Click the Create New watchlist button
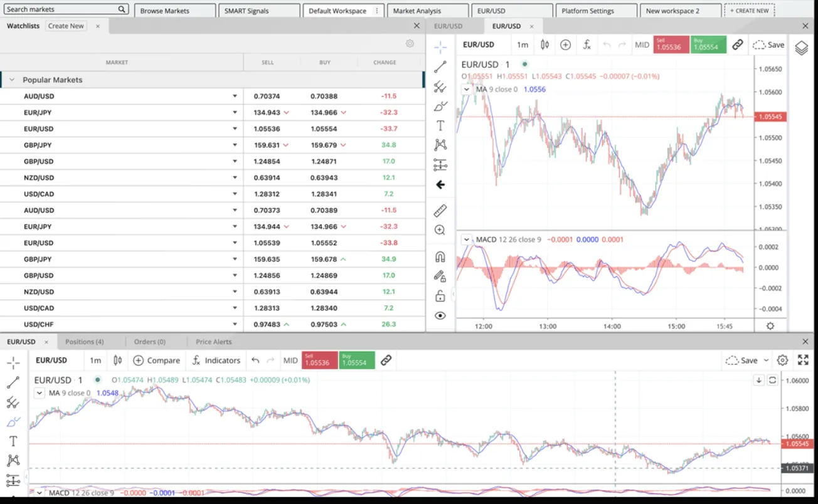818x504 pixels. point(66,26)
